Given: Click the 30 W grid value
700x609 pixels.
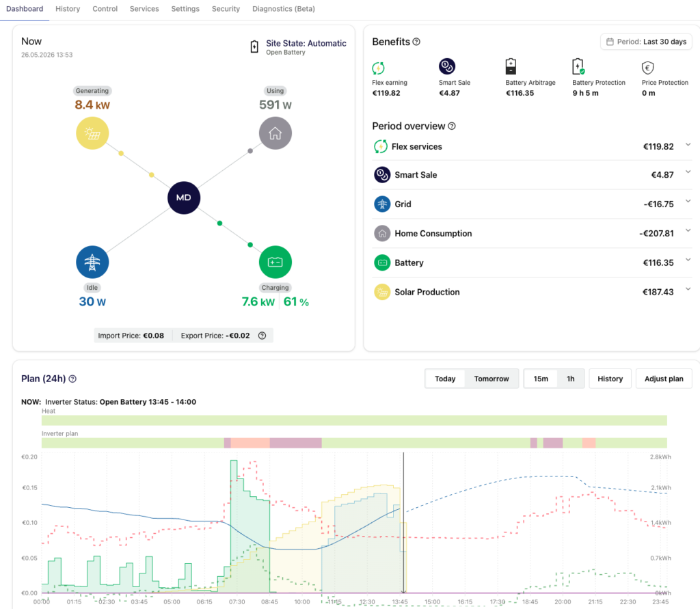Looking at the screenshot, I should click(92, 302).
